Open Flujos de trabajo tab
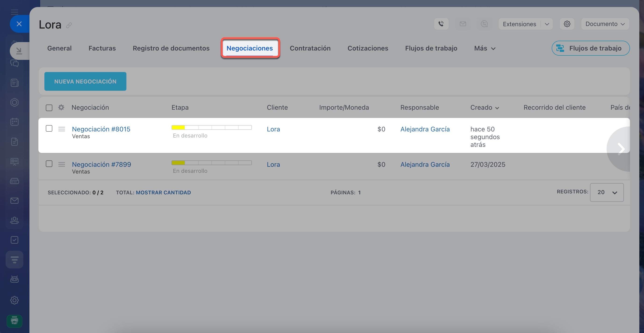This screenshot has height=333, width=644. click(x=431, y=48)
